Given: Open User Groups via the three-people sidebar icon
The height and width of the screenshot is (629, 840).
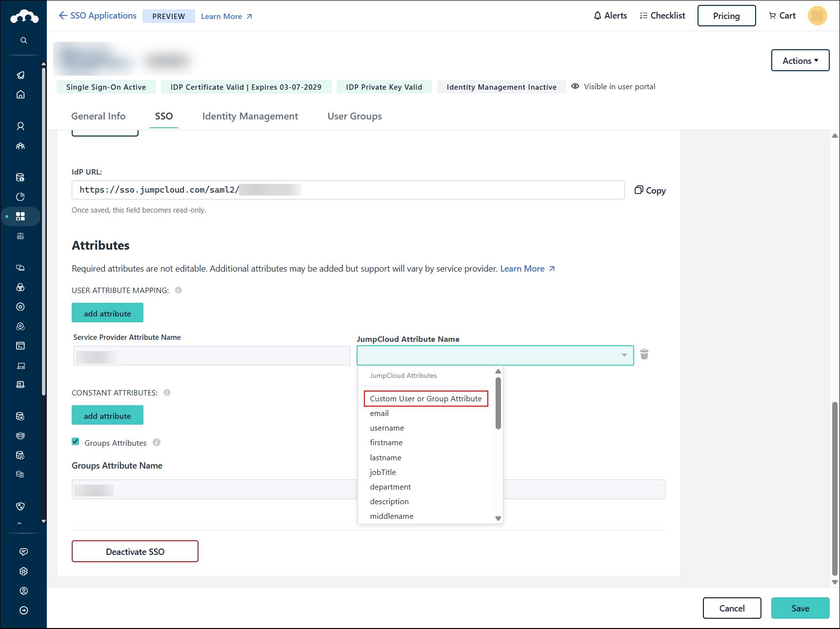Looking at the screenshot, I should pos(20,146).
